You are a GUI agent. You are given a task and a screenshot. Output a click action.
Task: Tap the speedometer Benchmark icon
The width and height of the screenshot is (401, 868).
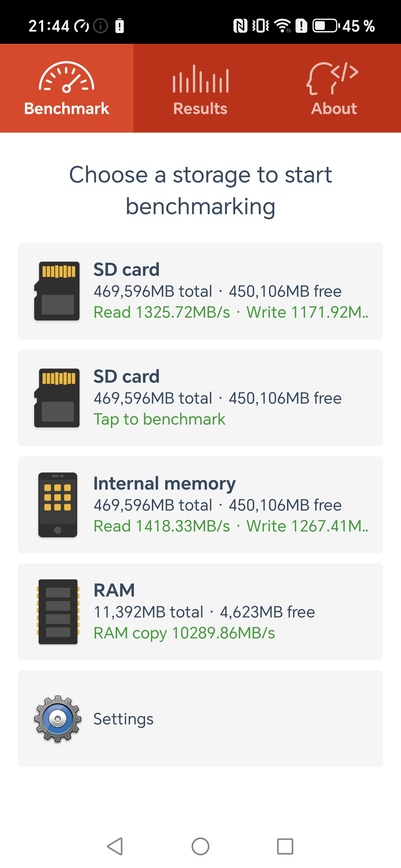click(67, 77)
